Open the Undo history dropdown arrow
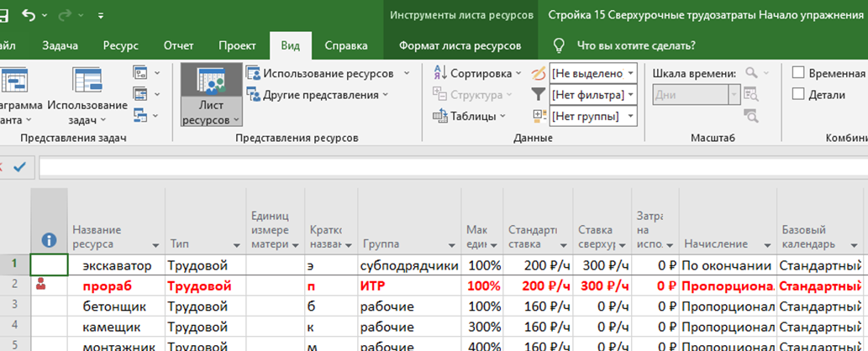868x351 pixels. coord(45,15)
